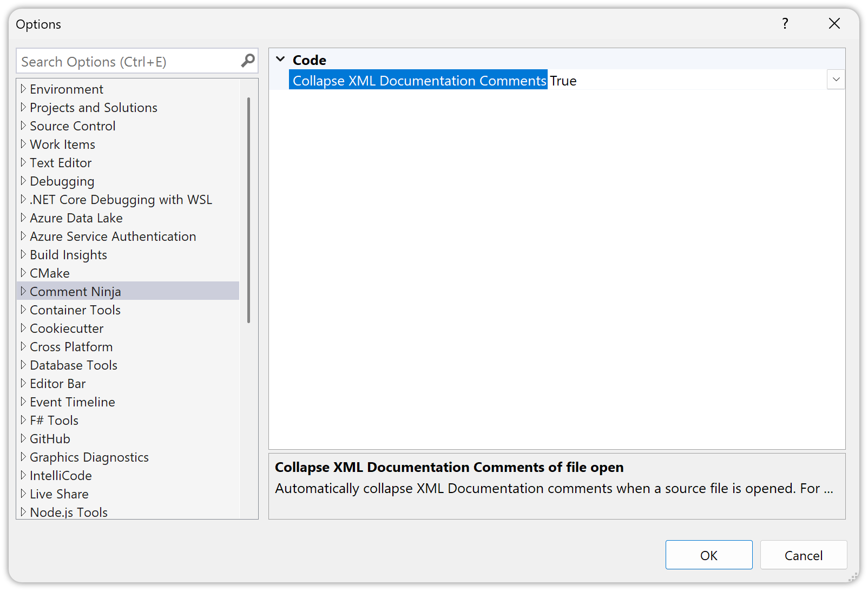This screenshot has width=868, height=591.
Task: Expand Comment Ninja node arrow
Action: tap(23, 291)
